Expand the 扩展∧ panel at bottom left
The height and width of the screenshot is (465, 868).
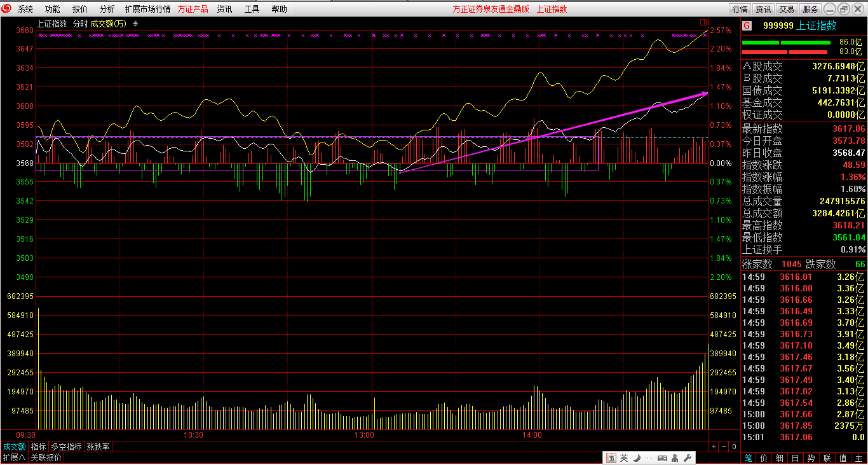coord(13,457)
